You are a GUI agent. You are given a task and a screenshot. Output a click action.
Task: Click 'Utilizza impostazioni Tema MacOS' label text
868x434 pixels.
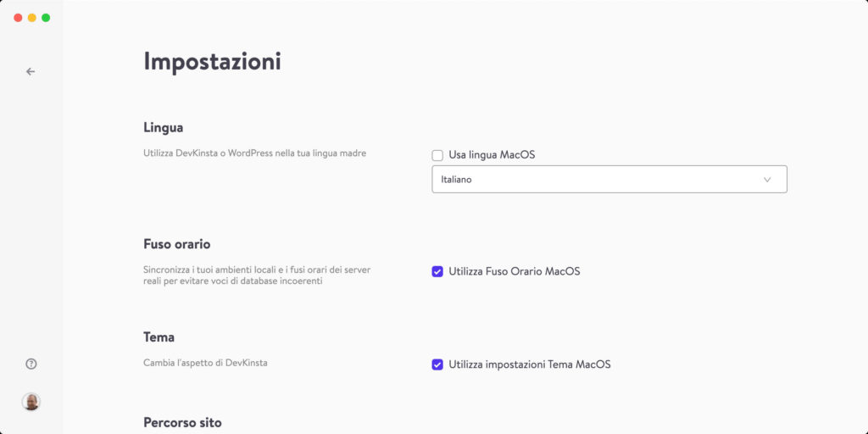pos(530,364)
